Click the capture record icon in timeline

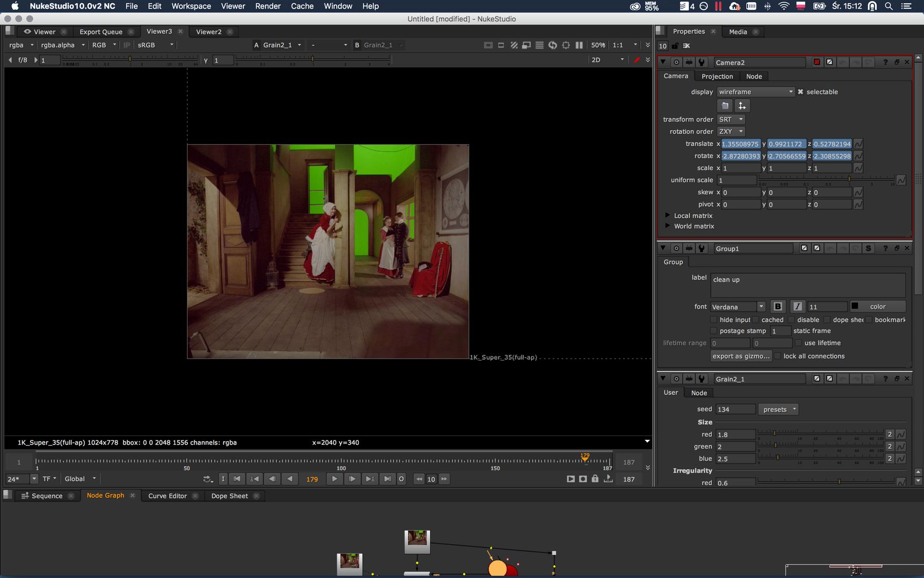[583, 479]
